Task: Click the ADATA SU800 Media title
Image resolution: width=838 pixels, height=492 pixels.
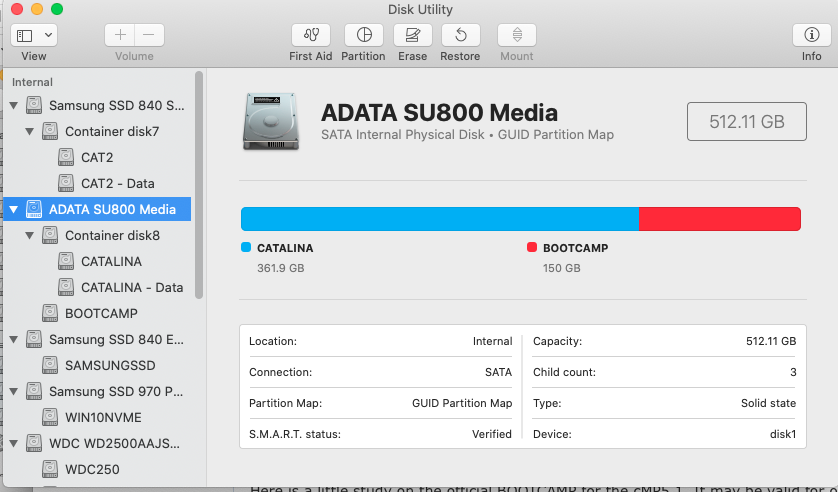Action: 439,113
